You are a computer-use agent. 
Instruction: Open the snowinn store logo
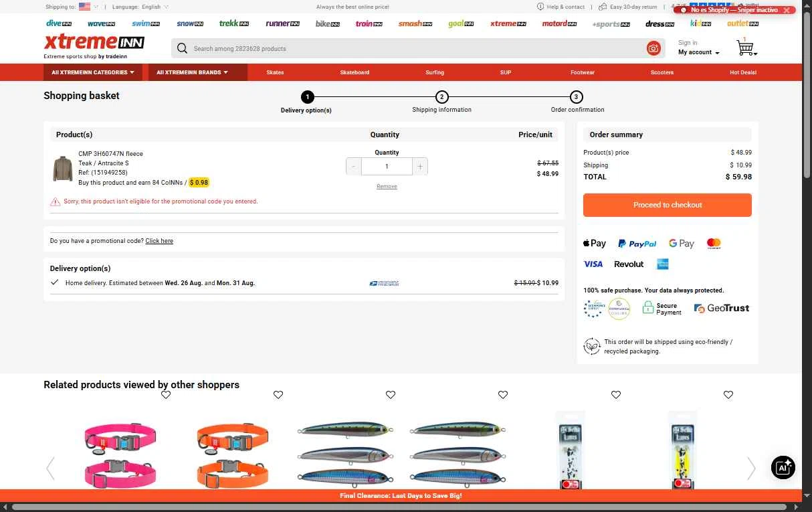click(x=190, y=23)
